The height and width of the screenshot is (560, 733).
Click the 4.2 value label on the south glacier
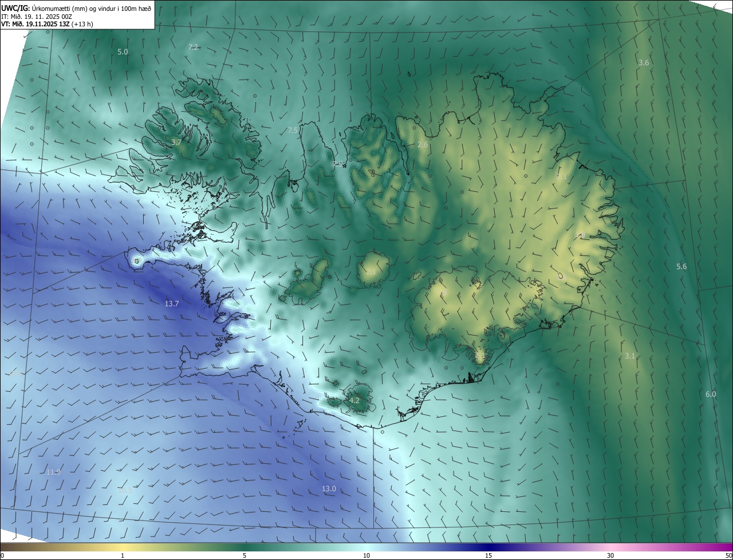pos(354,401)
